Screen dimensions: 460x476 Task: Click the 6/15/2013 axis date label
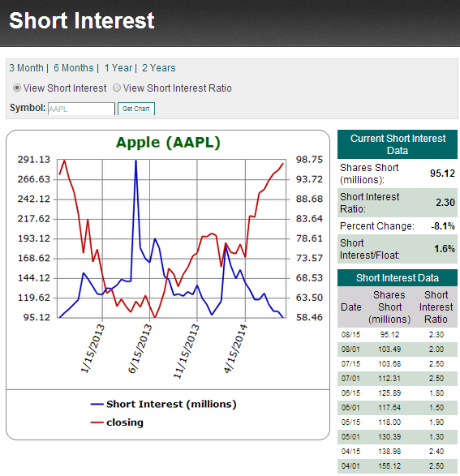pos(140,349)
